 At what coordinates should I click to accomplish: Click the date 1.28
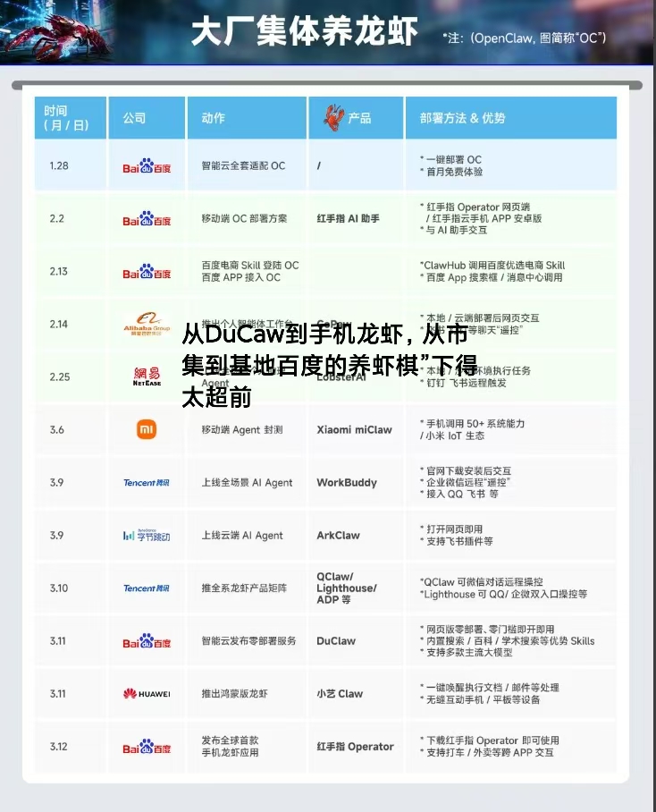click(x=59, y=165)
